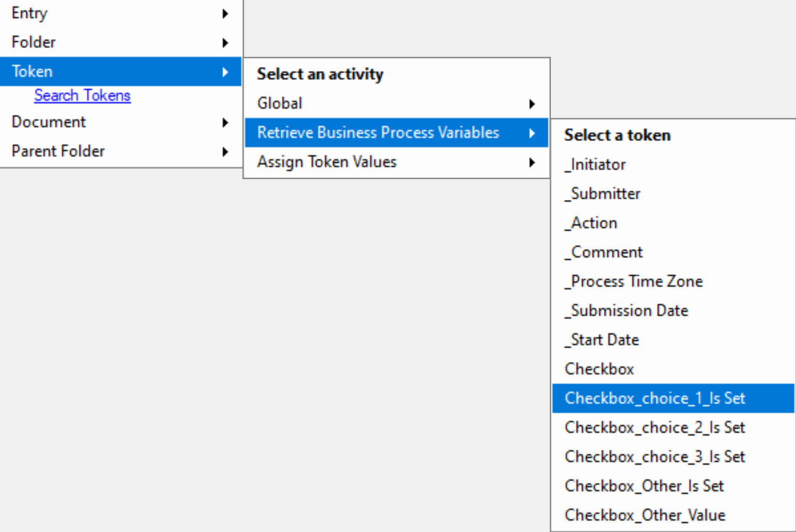Choose the _Submitter token
The image size is (796, 532).
(x=673, y=193)
